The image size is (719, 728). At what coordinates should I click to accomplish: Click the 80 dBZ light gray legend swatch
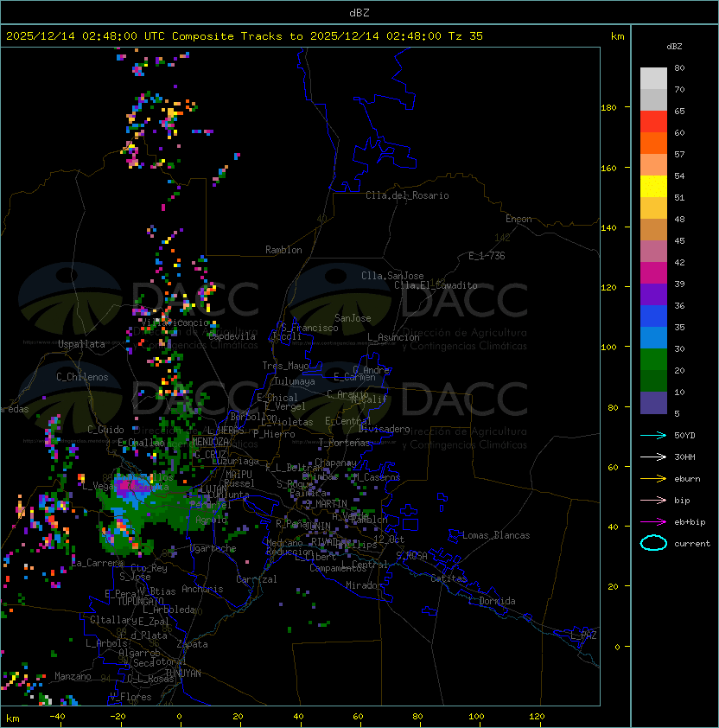coord(653,78)
